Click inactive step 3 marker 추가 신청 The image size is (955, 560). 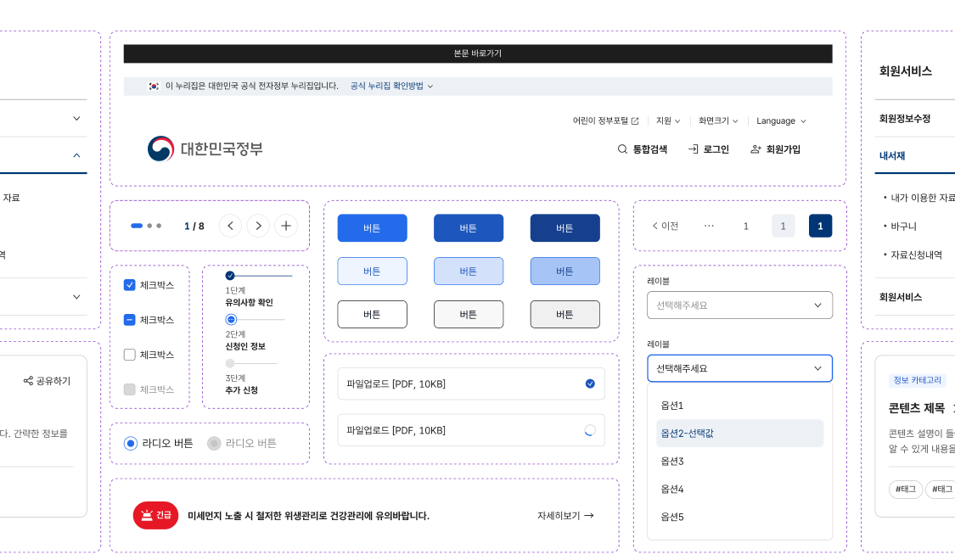229,363
